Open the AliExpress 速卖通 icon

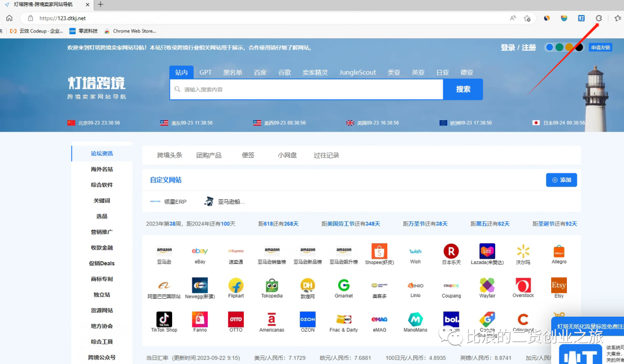(236, 251)
